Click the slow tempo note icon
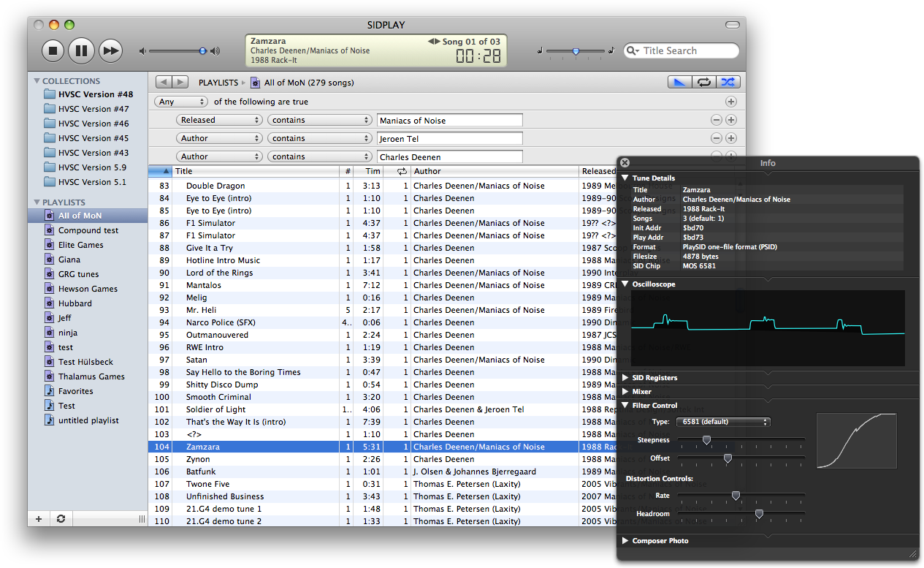The image size is (924, 568). (540, 50)
